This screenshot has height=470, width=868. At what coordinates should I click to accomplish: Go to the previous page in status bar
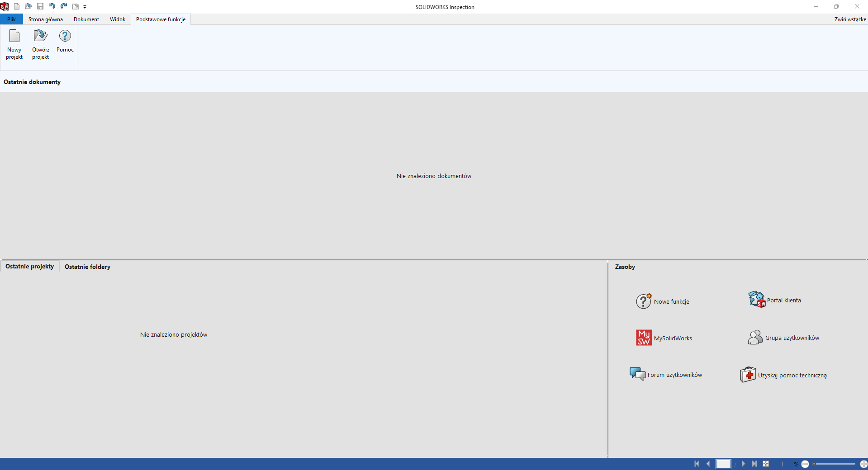[x=708, y=464]
